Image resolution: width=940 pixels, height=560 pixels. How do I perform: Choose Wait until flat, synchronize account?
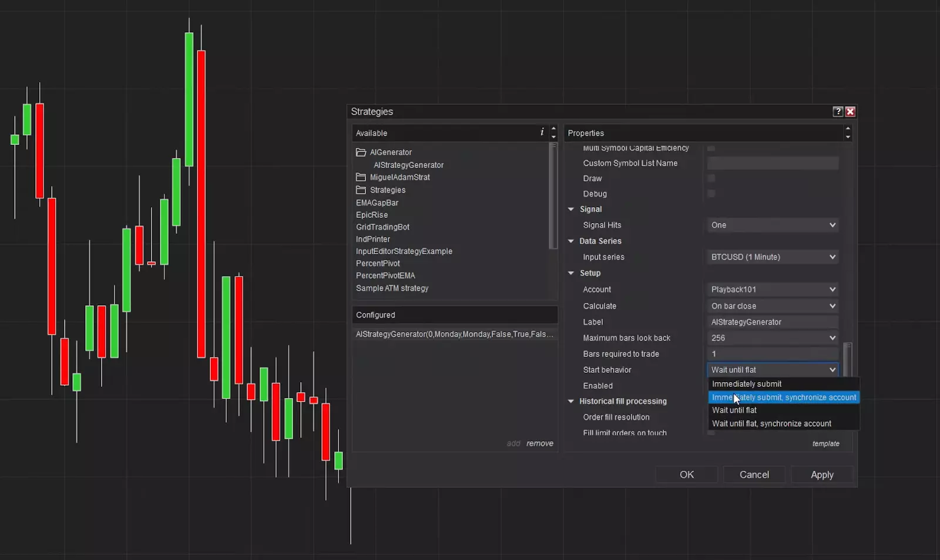pyautogui.click(x=784, y=424)
